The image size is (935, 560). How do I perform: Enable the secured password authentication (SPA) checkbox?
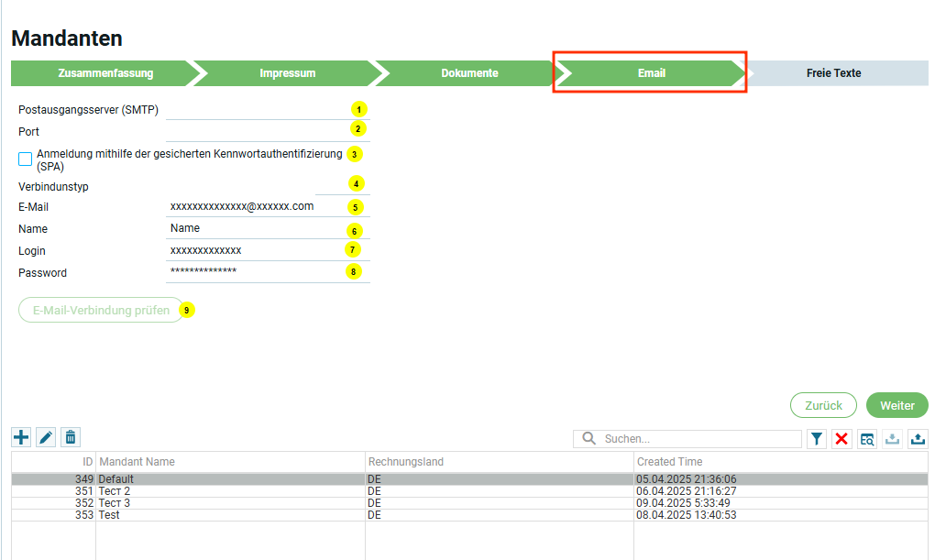coord(26,159)
